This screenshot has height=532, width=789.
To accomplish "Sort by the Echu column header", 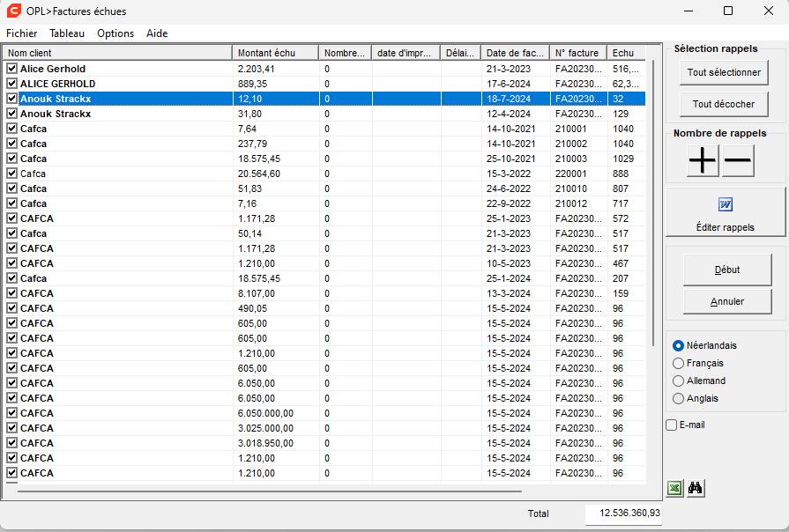I will [x=626, y=53].
